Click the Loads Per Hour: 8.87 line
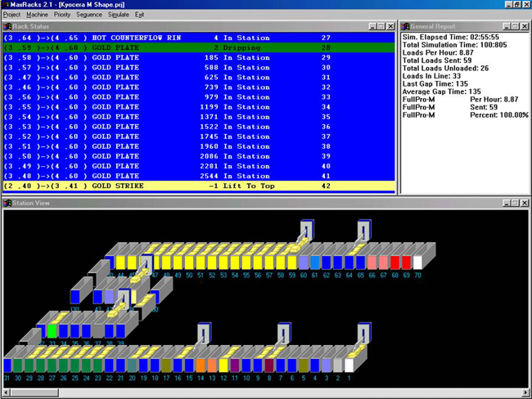532x399 pixels. click(x=438, y=52)
